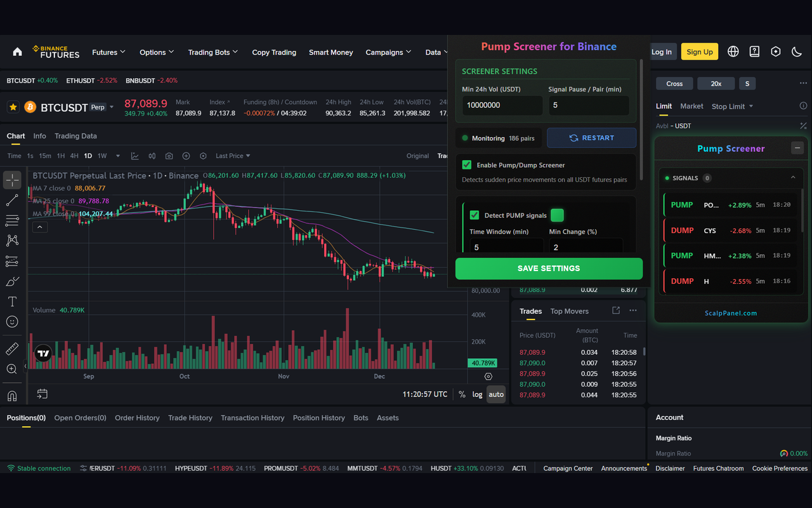Choose the Text annotation tool
Screen dimensions: 812x508
[12, 302]
